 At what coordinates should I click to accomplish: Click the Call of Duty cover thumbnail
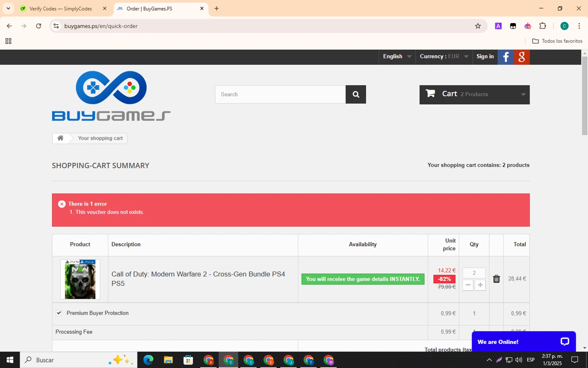pyautogui.click(x=80, y=279)
